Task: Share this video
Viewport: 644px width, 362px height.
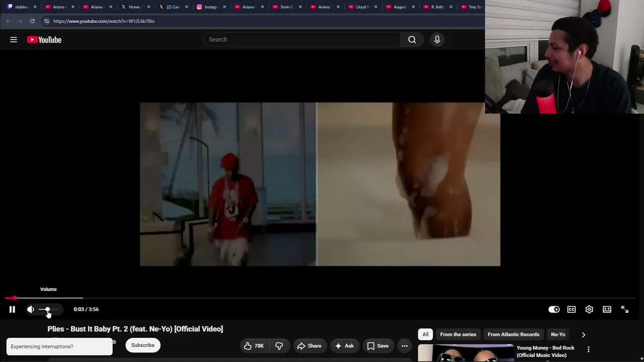Action: (x=309, y=346)
